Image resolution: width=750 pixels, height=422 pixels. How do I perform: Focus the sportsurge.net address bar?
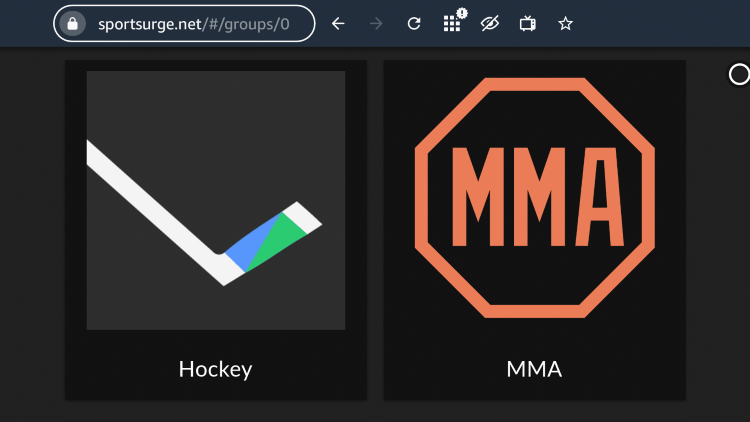click(x=184, y=23)
